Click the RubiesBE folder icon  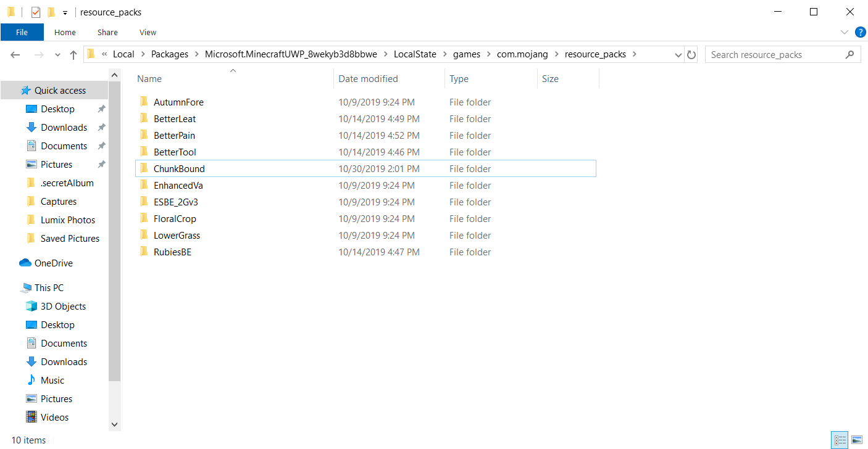144,252
